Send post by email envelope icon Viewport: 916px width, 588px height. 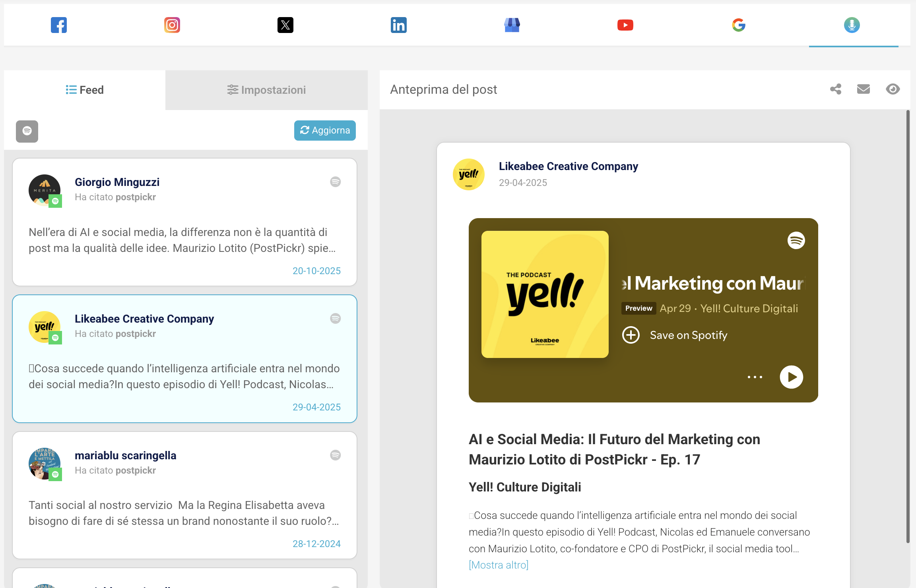tap(864, 89)
